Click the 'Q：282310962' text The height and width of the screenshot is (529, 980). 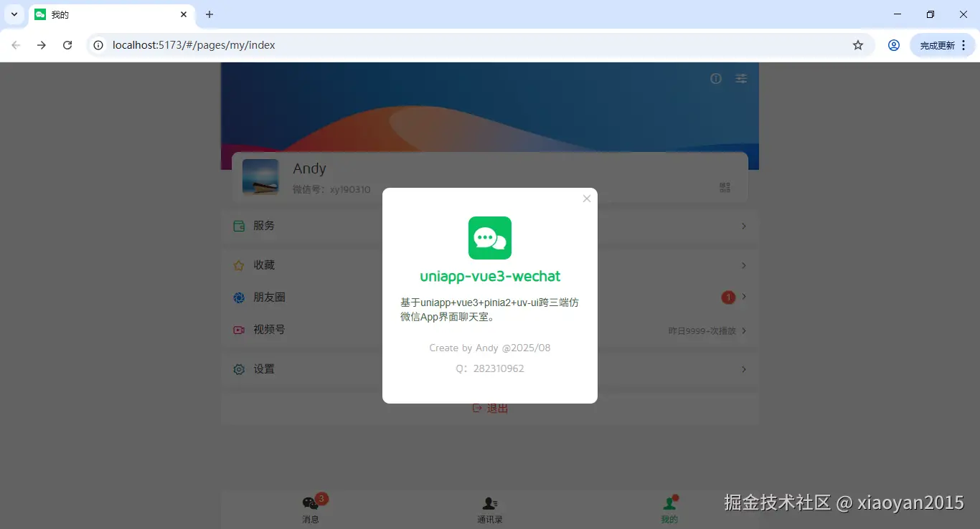(x=490, y=368)
